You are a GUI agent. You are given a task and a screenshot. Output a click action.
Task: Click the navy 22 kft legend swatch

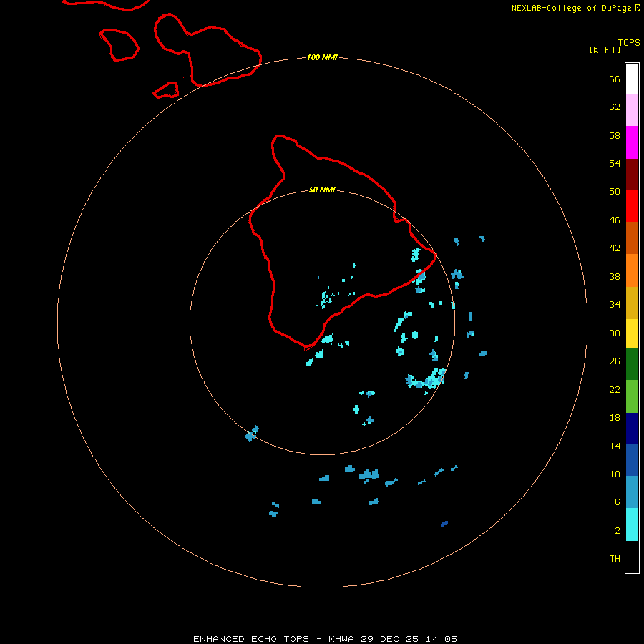[632, 429]
